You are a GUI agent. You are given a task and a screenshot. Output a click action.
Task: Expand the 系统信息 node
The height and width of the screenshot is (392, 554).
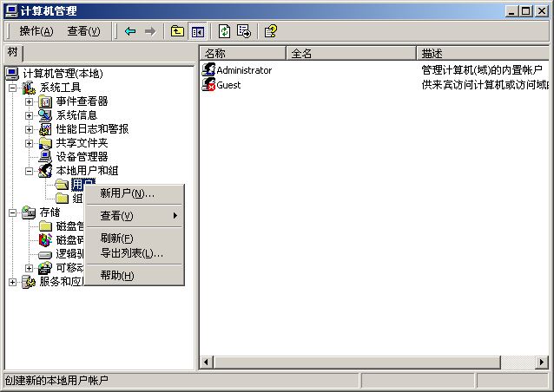(29, 115)
